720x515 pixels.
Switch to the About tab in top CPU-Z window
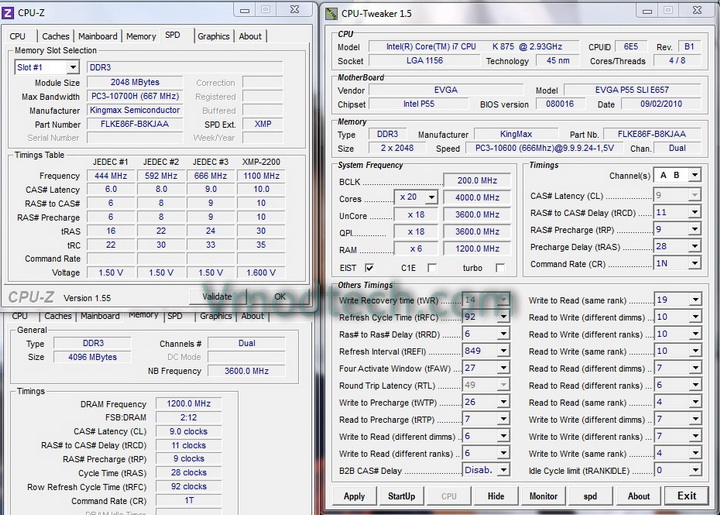click(250, 36)
